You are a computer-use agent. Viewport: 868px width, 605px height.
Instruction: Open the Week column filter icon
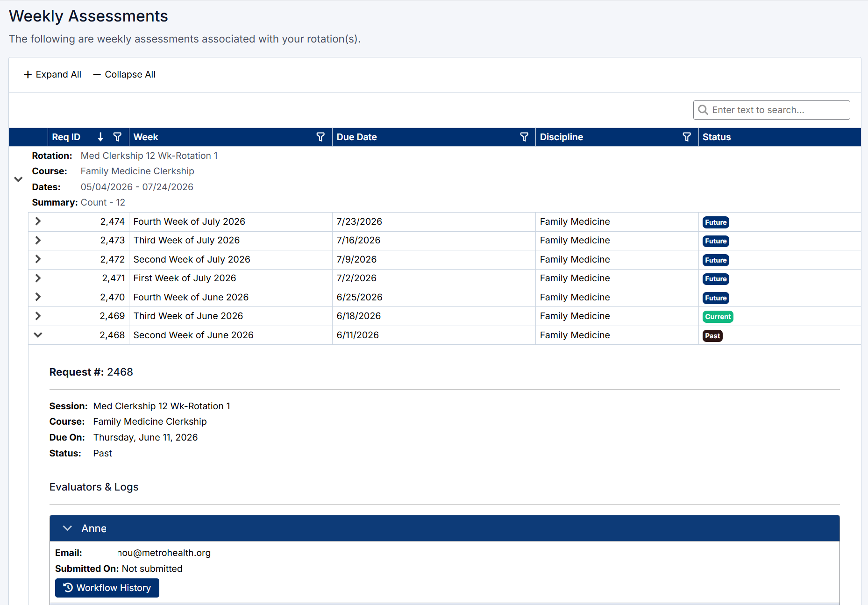click(x=320, y=137)
